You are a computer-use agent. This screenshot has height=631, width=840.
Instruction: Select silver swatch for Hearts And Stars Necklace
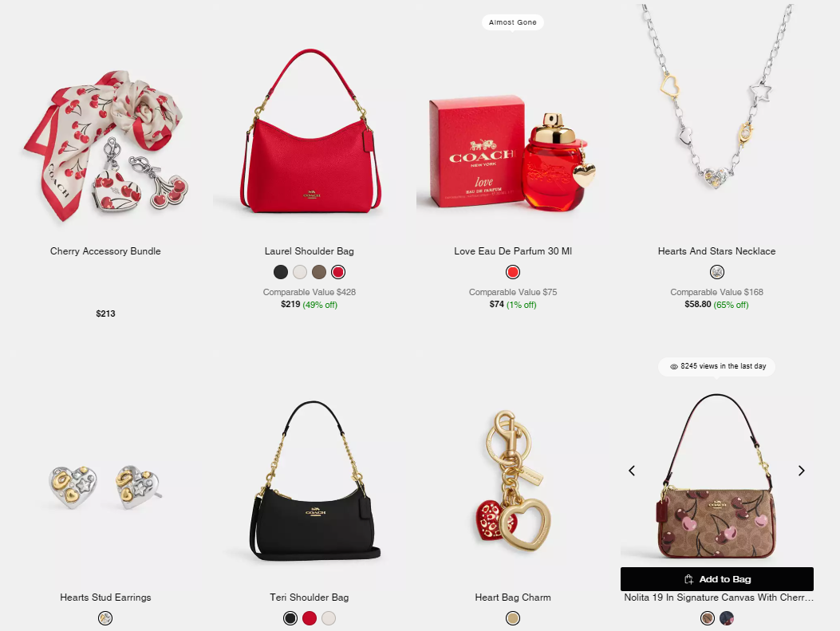717,272
